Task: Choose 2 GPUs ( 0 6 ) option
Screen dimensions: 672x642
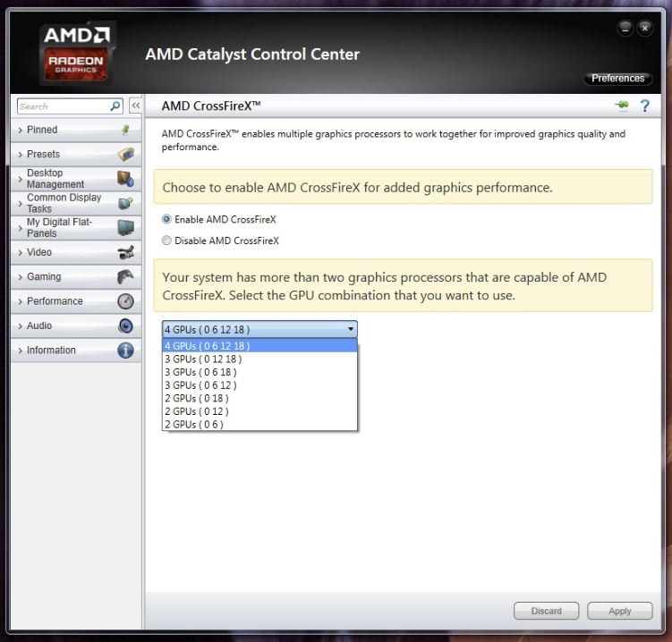Action: pyautogui.click(x=259, y=424)
